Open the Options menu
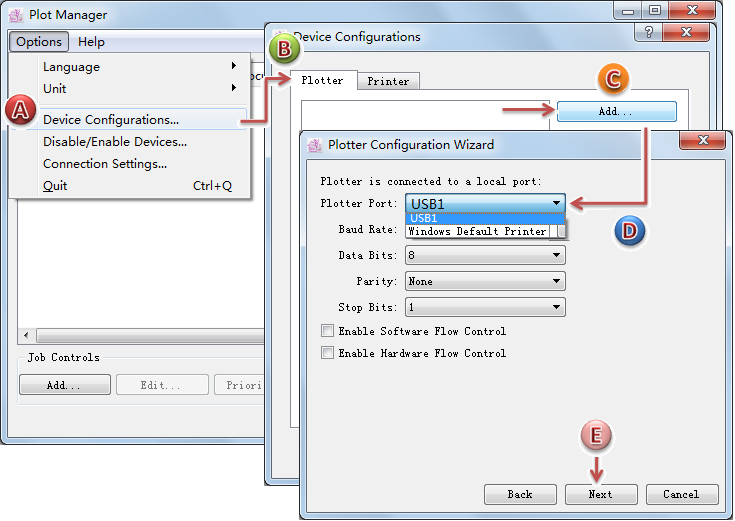 tap(39, 42)
